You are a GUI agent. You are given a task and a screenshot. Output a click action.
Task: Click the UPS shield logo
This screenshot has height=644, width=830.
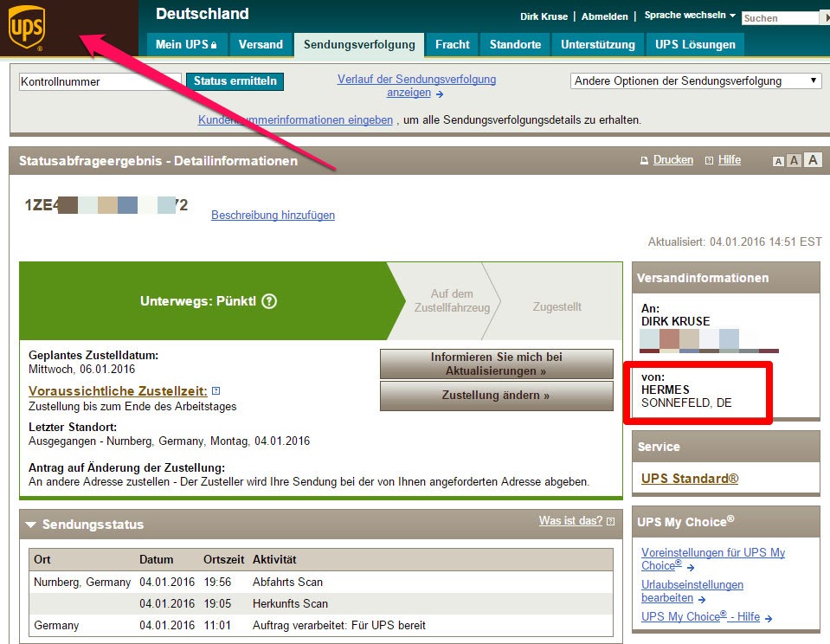coord(27,27)
